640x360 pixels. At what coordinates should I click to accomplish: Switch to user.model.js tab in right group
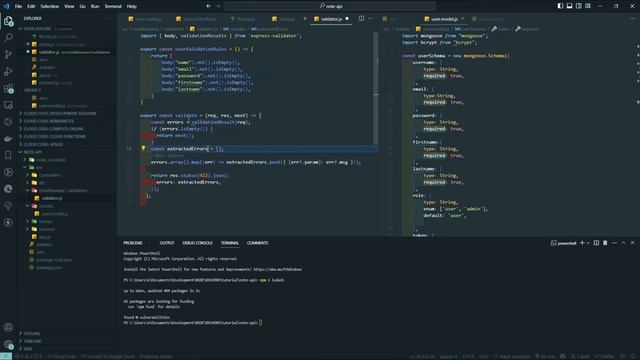click(x=444, y=19)
